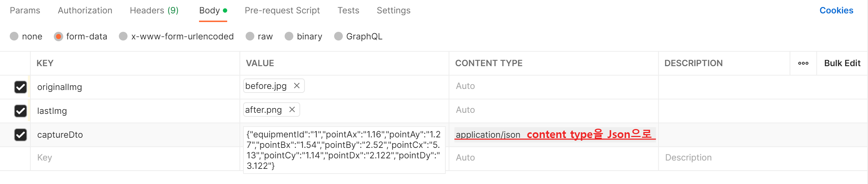Edit the captureDto JSON value field

tap(344, 150)
